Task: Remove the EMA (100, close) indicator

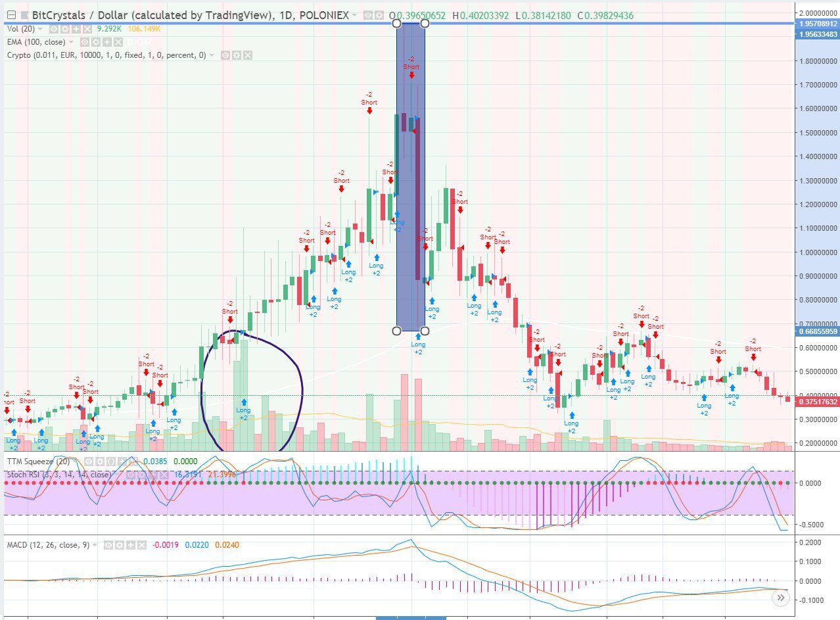Action: [x=118, y=42]
